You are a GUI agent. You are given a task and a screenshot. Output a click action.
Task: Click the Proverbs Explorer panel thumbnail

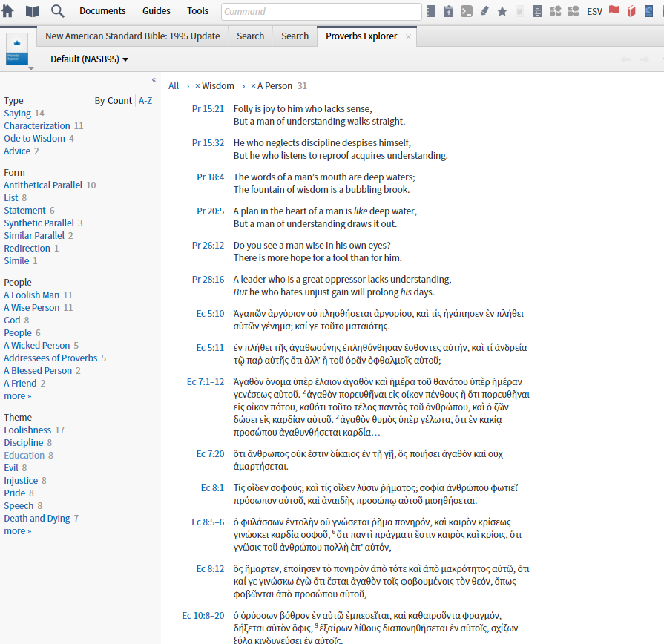pos(17,48)
